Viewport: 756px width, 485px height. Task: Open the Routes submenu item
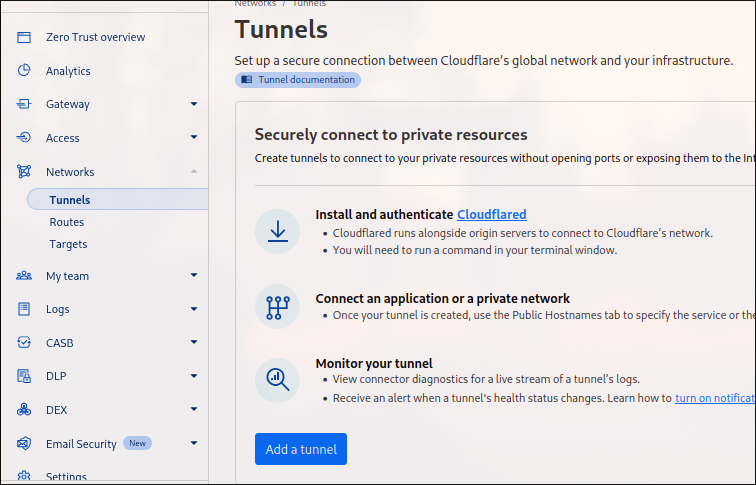[67, 222]
